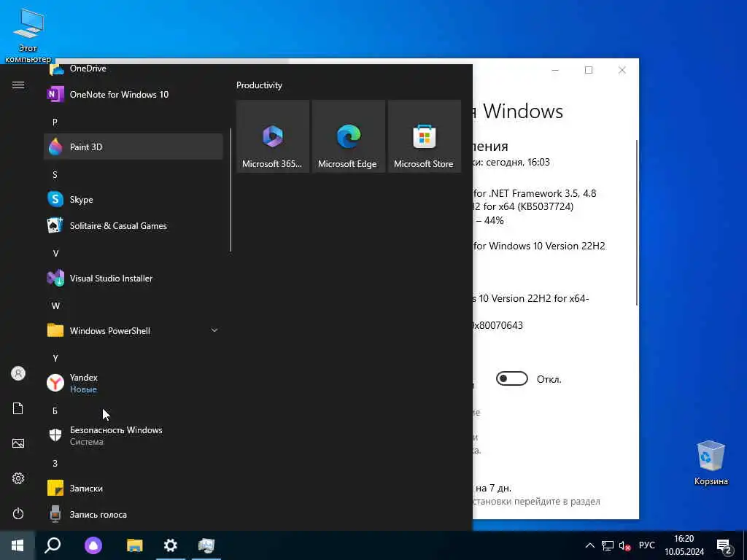
Task: Expand the Start menu hamburger button
Action: tap(18, 85)
